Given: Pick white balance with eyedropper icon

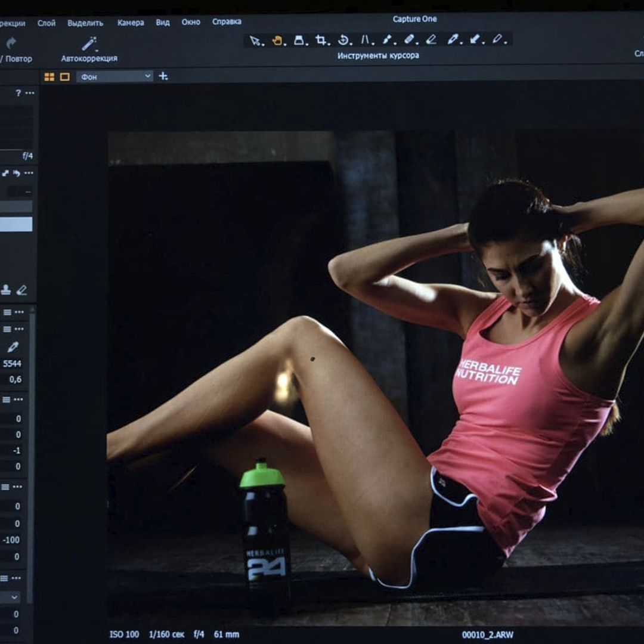Looking at the screenshot, I should (13, 346).
